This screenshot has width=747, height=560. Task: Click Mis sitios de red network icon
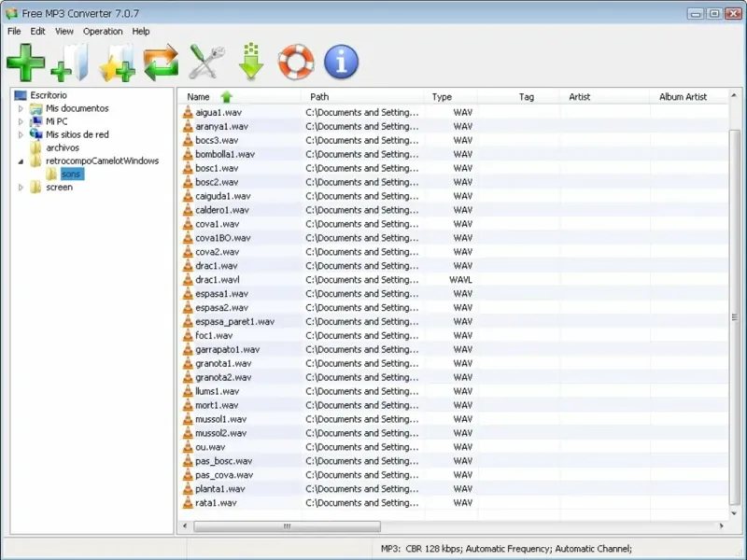coord(36,134)
